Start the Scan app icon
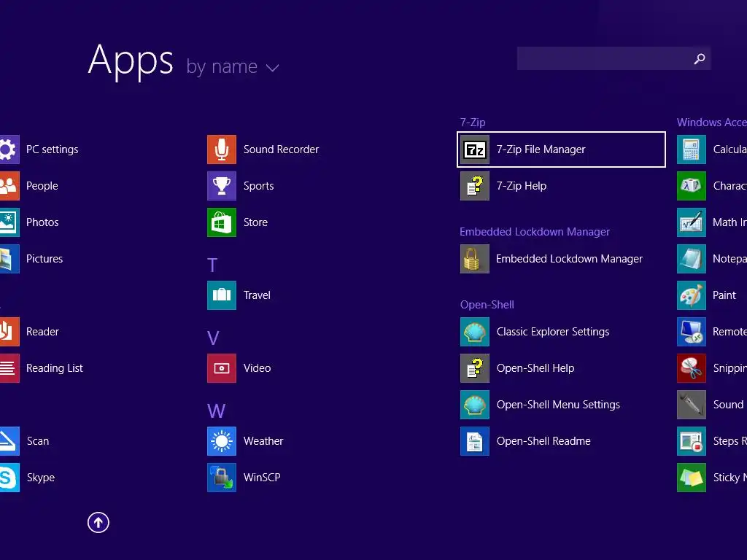The image size is (747, 560). [9, 441]
